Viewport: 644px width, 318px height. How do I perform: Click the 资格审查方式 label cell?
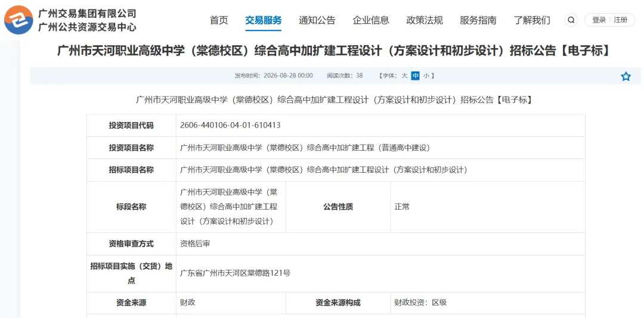(x=131, y=244)
